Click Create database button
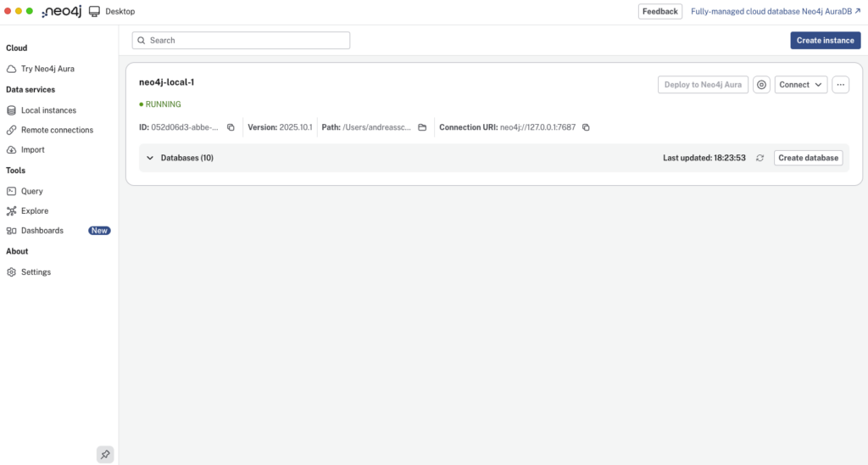Image resolution: width=868 pixels, height=465 pixels. tap(808, 158)
